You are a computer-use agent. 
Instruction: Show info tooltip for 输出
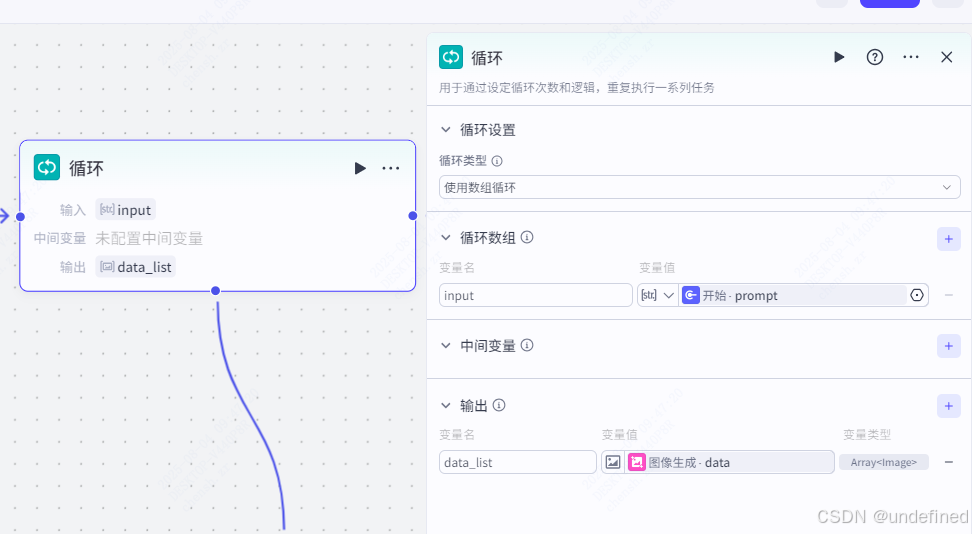[499, 405]
